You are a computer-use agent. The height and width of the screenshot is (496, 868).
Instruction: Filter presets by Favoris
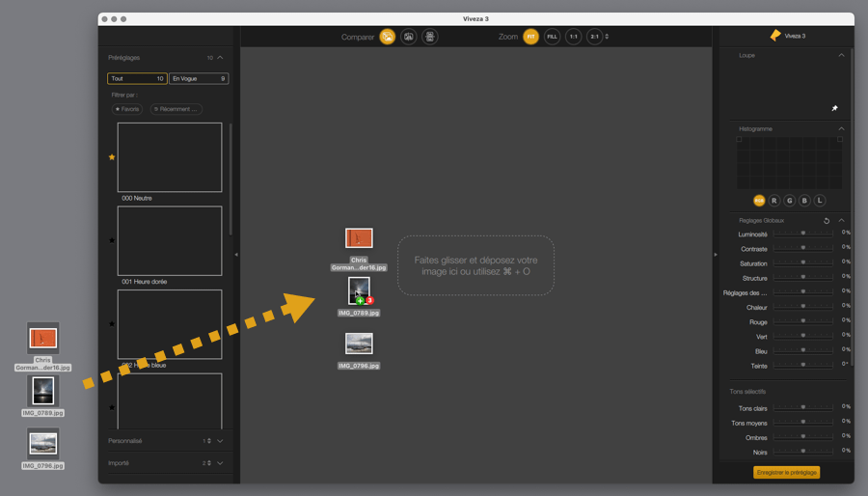127,109
